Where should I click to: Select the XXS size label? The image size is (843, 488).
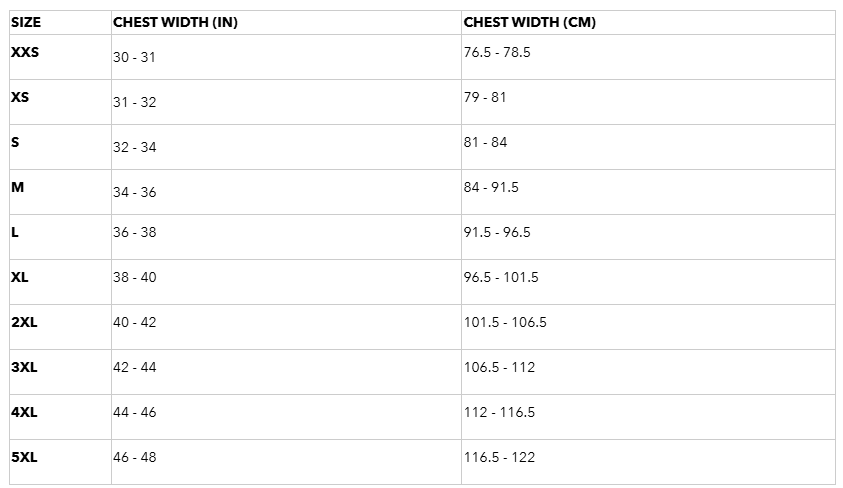(25, 52)
